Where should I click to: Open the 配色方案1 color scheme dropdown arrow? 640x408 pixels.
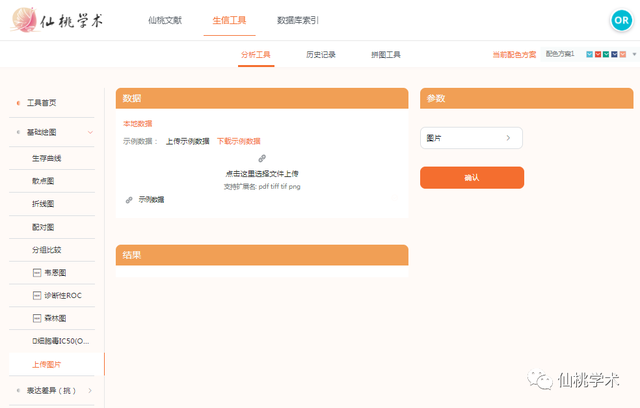(634, 54)
